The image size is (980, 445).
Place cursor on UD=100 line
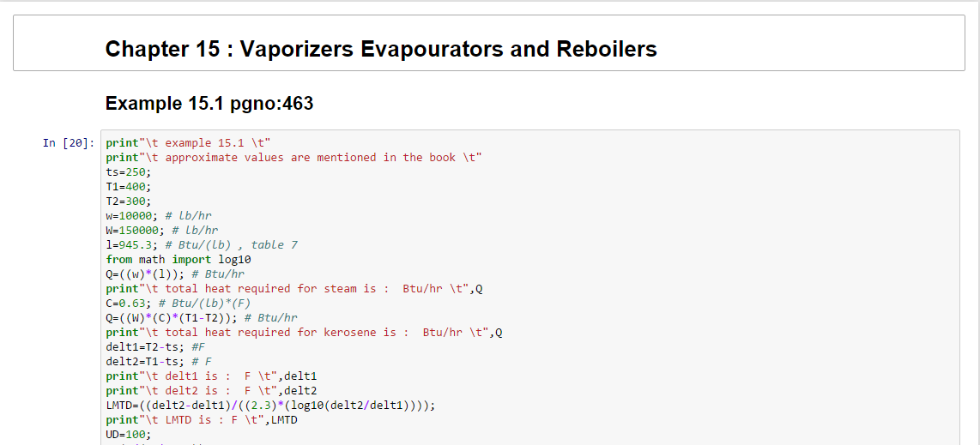tap(129, 434)
